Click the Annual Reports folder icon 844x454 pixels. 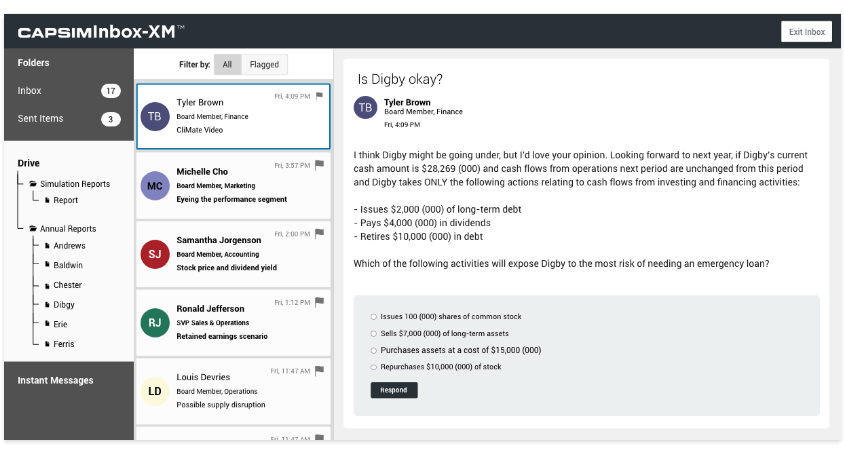pos(33,229)
